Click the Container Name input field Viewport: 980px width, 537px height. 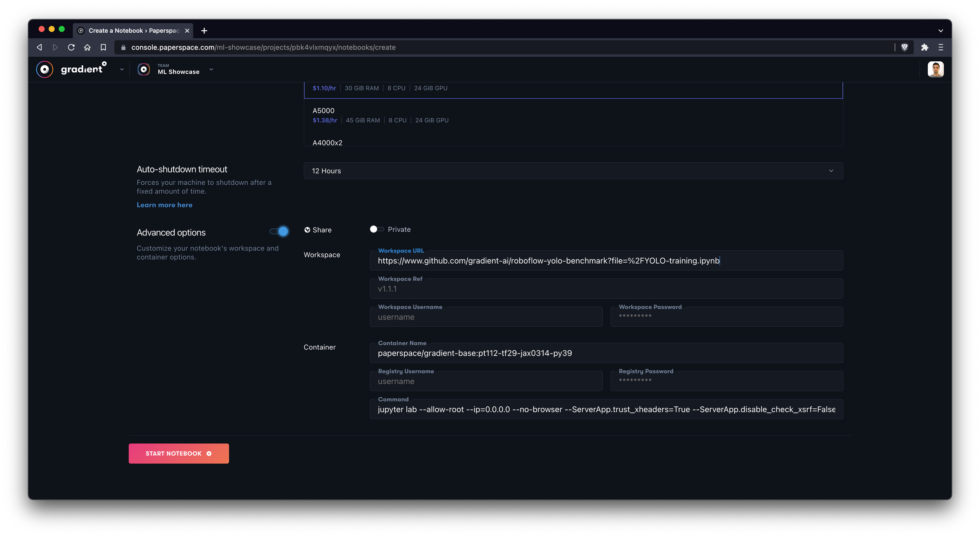coord(606,353)
